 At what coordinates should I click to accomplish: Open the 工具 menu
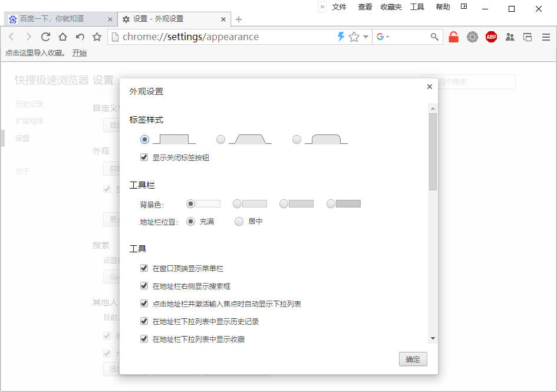pos(417,7)
